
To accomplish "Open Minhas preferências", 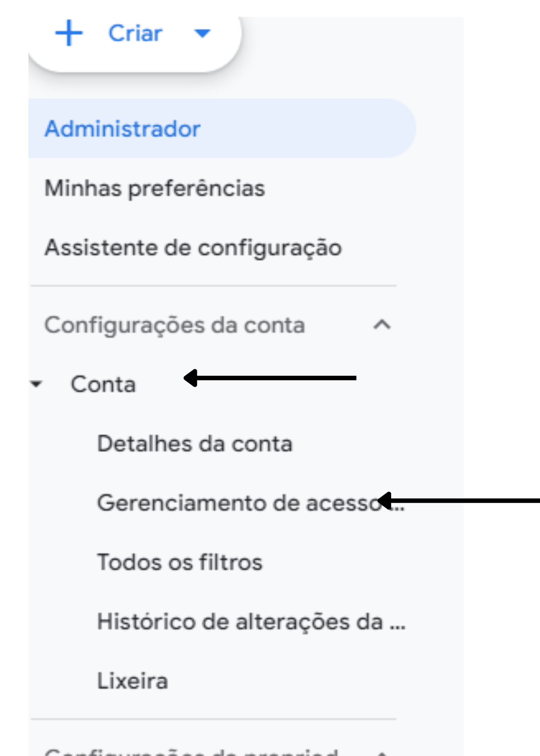I will tap(155, 188).
